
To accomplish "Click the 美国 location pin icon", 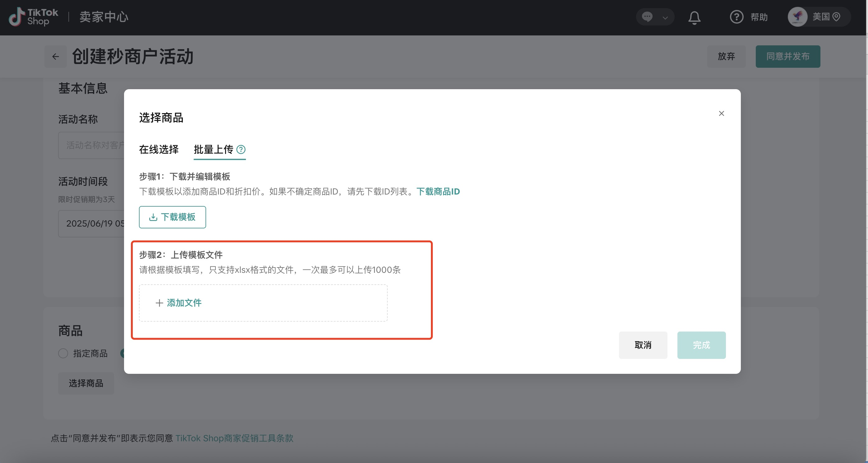I will pos(836,17).
